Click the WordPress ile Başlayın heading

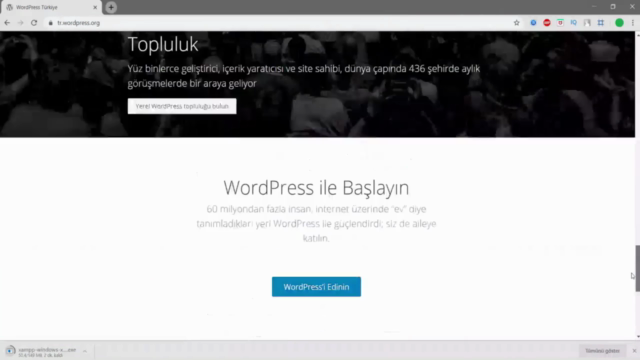[x=316, y=188]
